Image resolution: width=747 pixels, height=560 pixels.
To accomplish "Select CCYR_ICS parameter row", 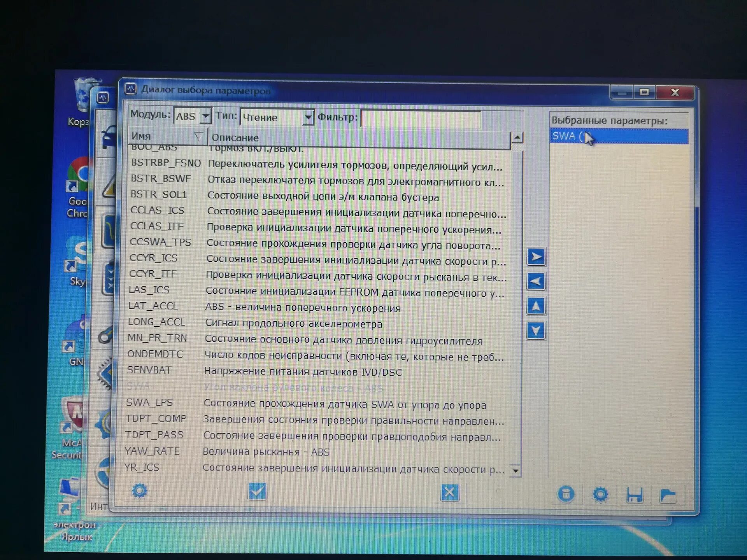I will click(317, 260).
